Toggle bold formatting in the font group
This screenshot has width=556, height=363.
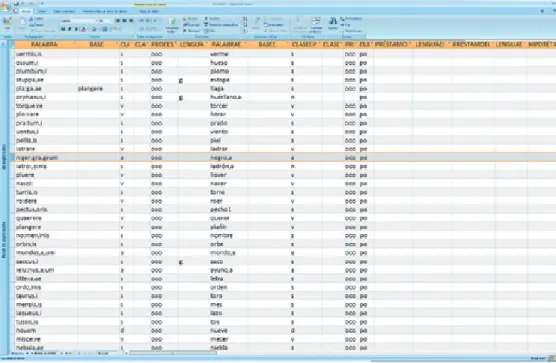coord(63,29)
